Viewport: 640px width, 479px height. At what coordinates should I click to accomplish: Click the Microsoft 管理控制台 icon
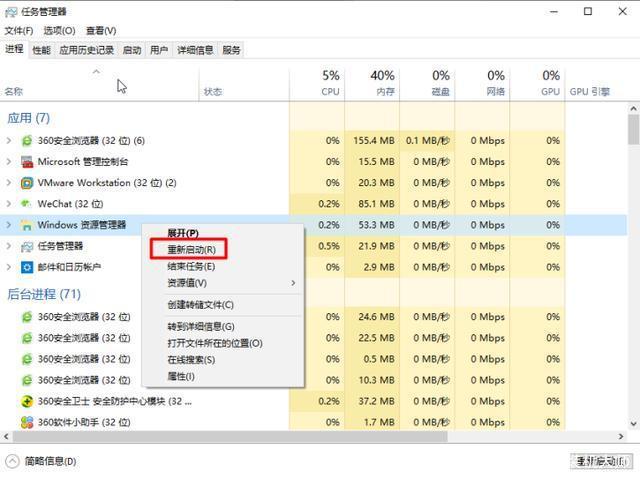(x=27, y=162)
